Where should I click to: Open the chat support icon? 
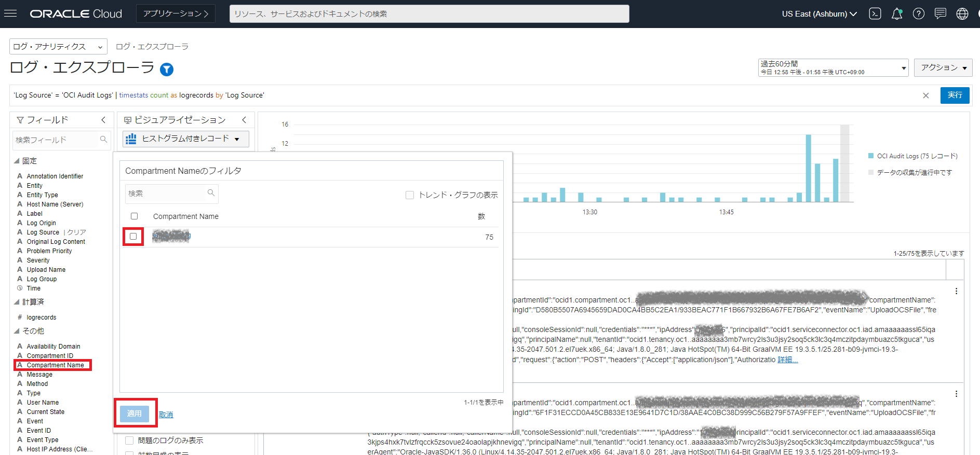coord(941,14)
